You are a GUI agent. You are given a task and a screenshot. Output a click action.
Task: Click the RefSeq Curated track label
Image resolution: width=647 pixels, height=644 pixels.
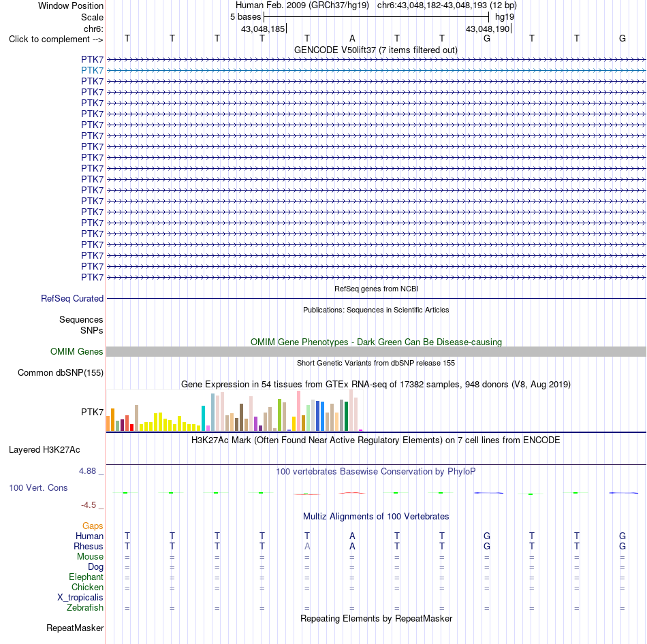[72, 298]
